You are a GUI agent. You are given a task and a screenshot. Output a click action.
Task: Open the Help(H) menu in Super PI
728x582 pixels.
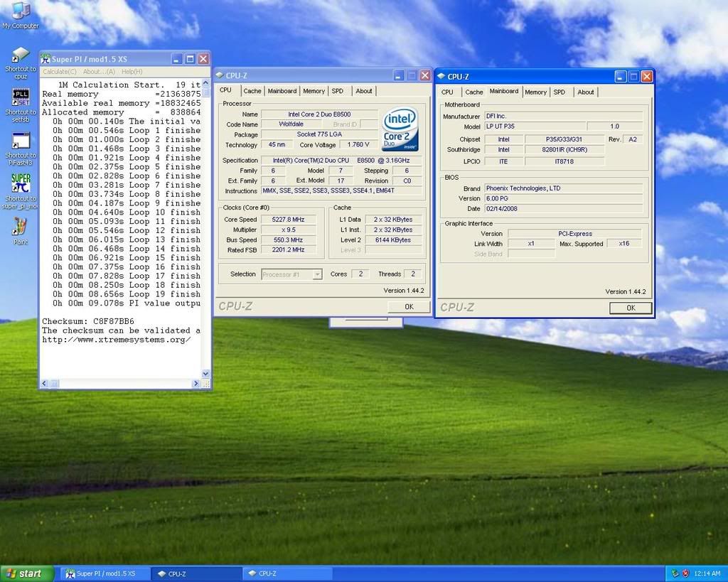[x=132, y=72]
